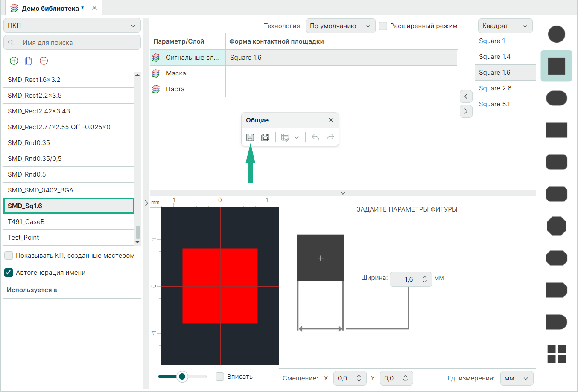Click the red remove pad icon
This screenshot has height=392, width=578.
point(44,61)
